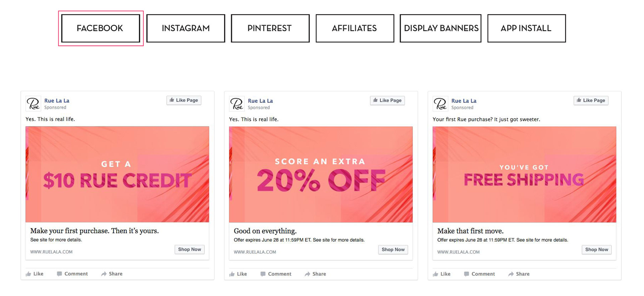Comment on the 20% OFF ad post
Screen dimensions: 644x296
[276, 274]
